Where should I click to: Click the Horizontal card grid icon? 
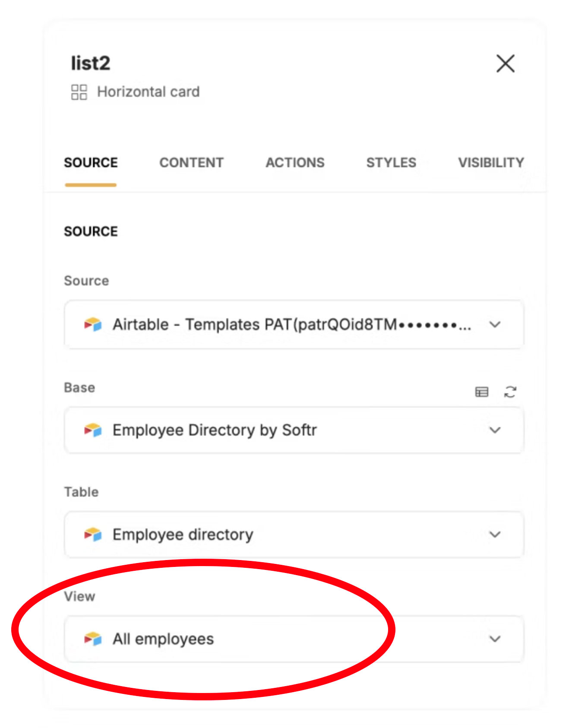pos(79,92)
